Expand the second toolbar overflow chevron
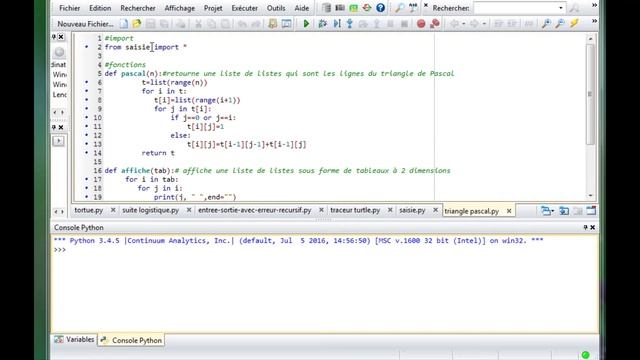Image resolution: width=640 pixels, height=360 pixels. point(594,21)
